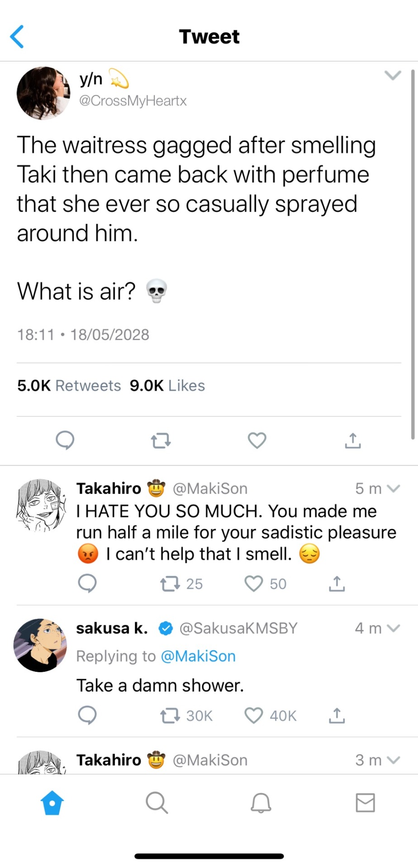Like the main y/n tweet
This screenshot has width=418, height=868.
coord(257,440)
